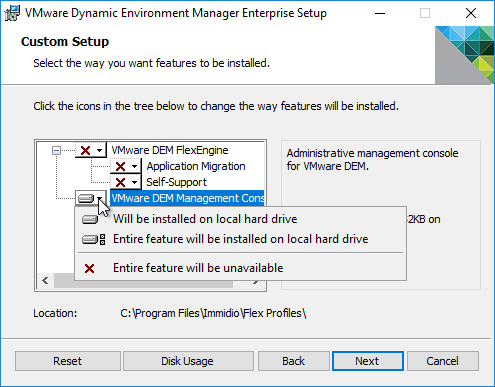Open the Application Migration feature dropdown arrow
This screenshot has width=495, height=387.
coord(134,166)
